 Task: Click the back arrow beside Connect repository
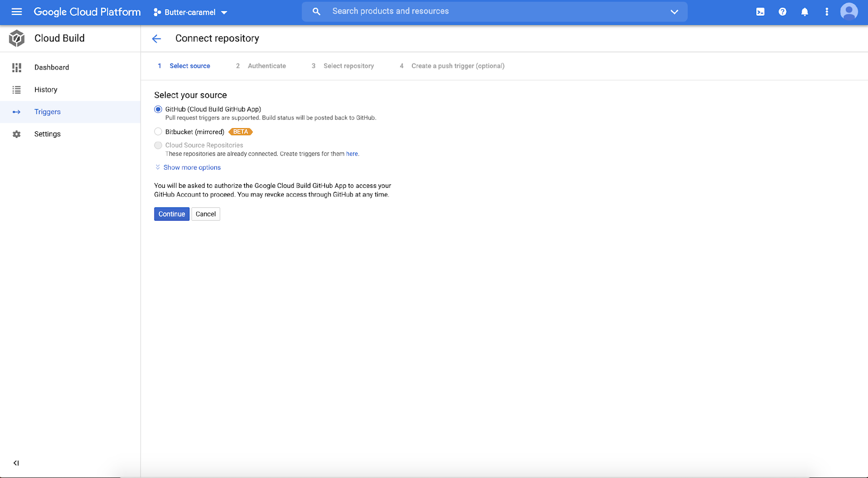coord(157,39)
